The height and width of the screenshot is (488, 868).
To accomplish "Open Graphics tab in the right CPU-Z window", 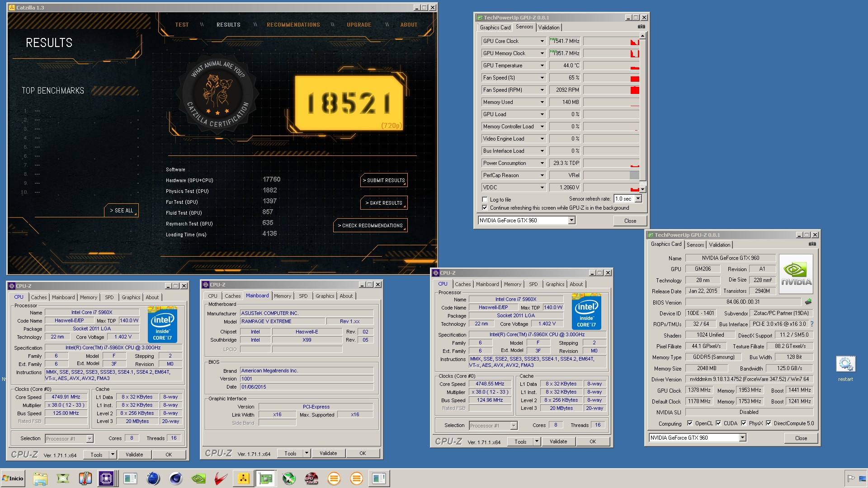I will (555, 284).
